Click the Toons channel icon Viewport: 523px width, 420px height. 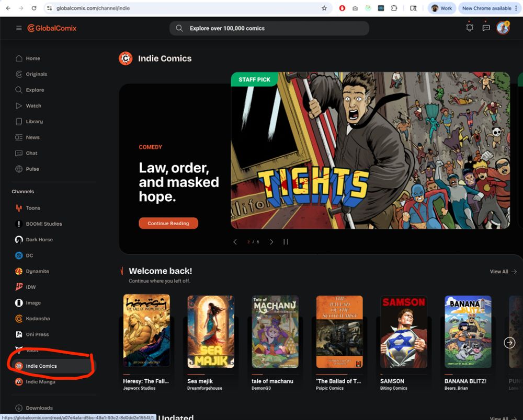click(19, 208)
